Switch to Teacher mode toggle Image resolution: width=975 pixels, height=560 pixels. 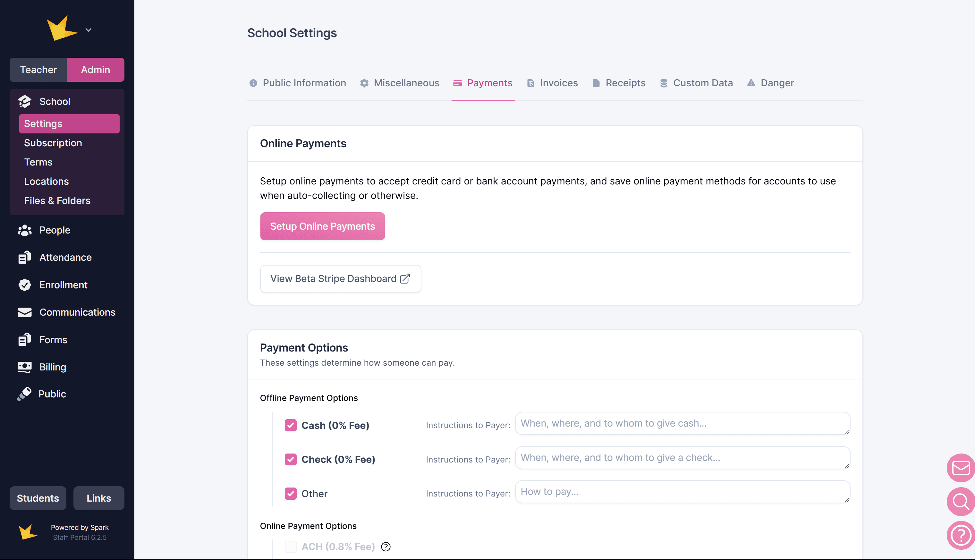coord(38,70)
